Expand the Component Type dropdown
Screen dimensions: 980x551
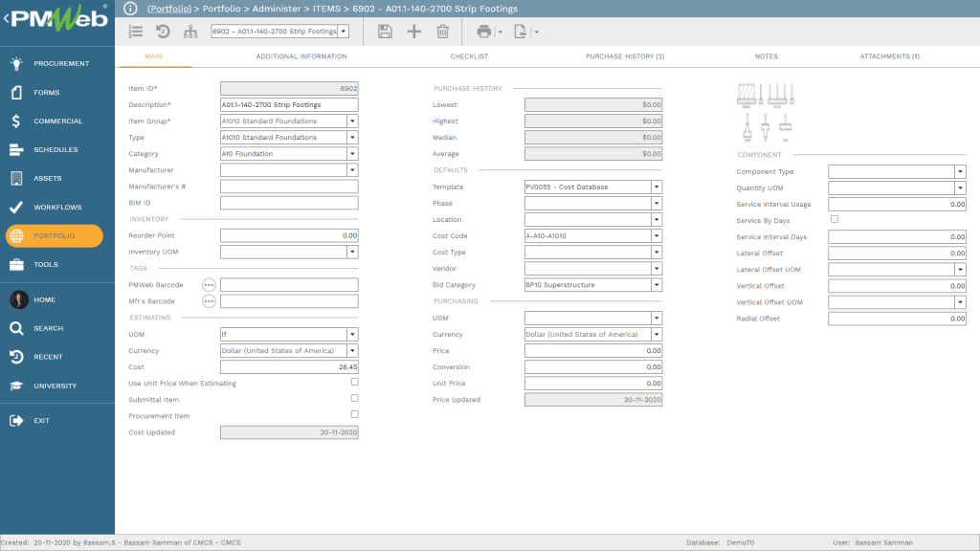tap(960, 171)
